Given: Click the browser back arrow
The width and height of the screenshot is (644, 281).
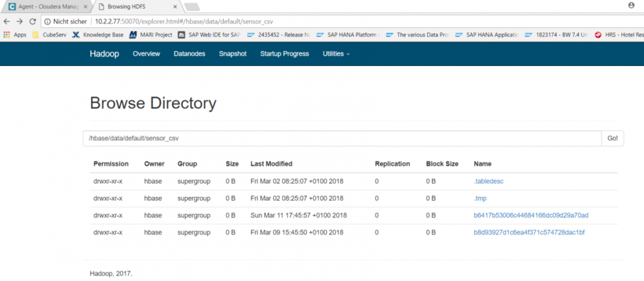Looking at the screenshot, I should pos(6,22).
